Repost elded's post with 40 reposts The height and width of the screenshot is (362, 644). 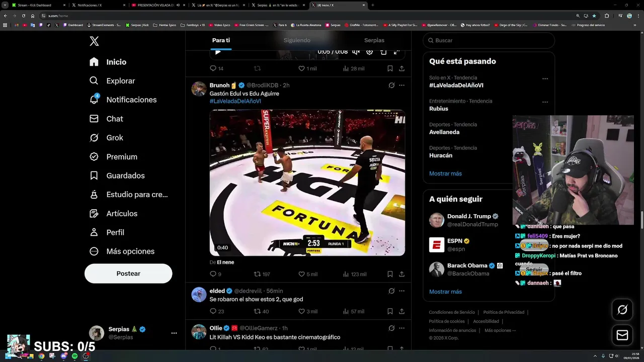(x=261, y=312)
